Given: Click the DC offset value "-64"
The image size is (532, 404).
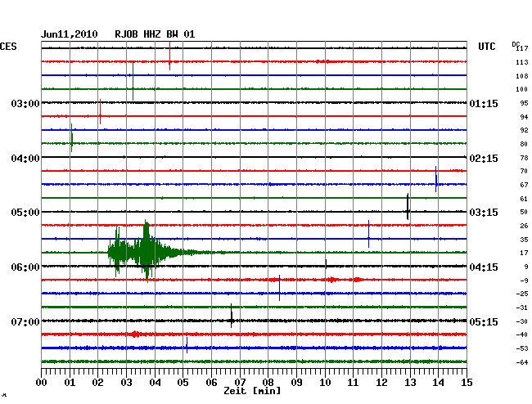Looking at the screenshot, I should (x=522, y=362).
